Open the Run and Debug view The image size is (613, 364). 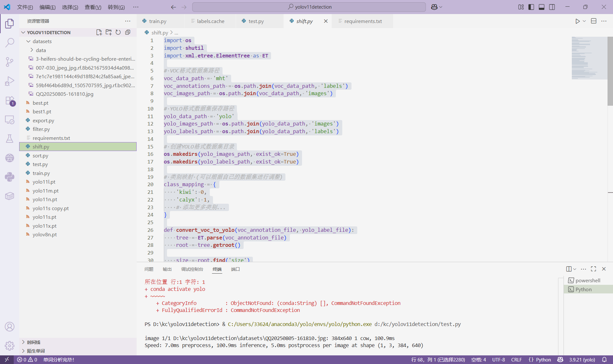tap(10, 81)
